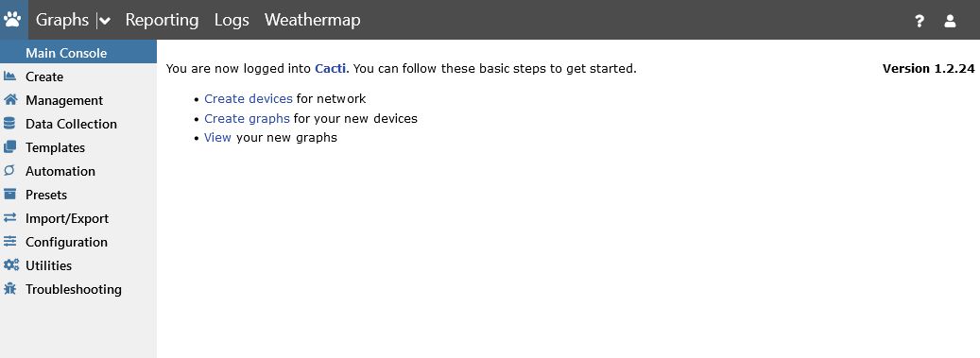Switch to the Reporting tab
Screen dimensions: 980x358
[162, 20]
